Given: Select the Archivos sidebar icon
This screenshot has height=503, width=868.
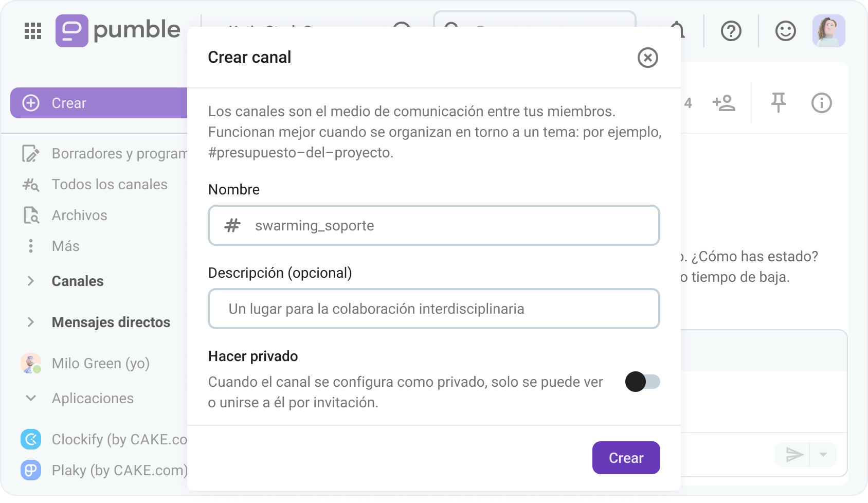Looking at the screenshot, I should 31,215.
